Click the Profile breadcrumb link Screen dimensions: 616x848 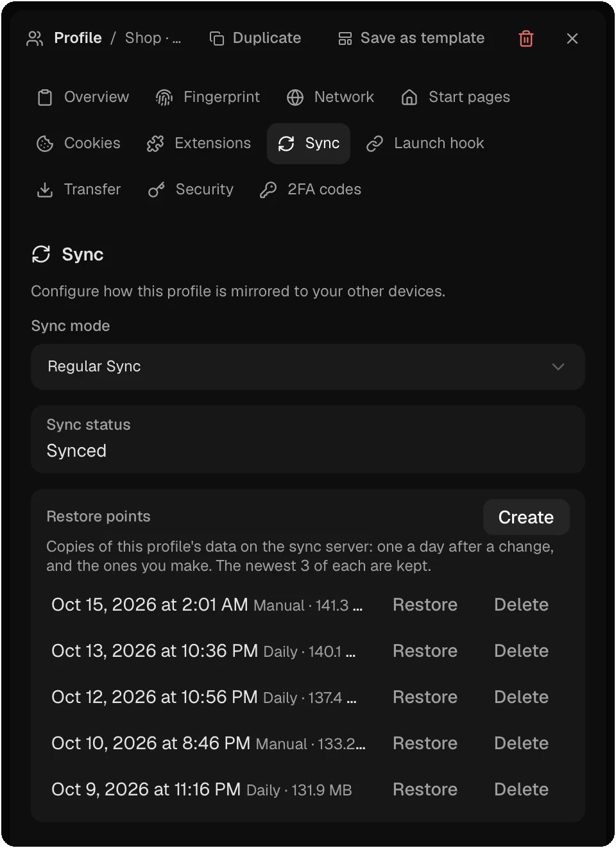78,38
